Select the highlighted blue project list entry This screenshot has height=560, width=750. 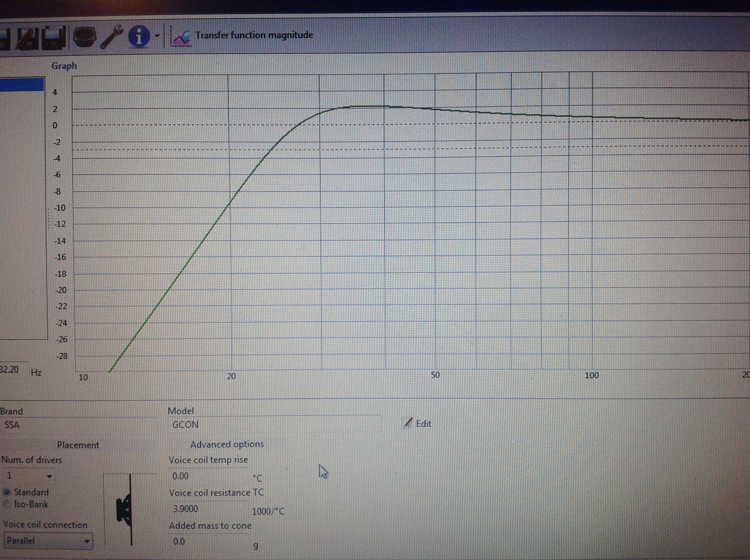pyautogui.click(x=22, y=84)
